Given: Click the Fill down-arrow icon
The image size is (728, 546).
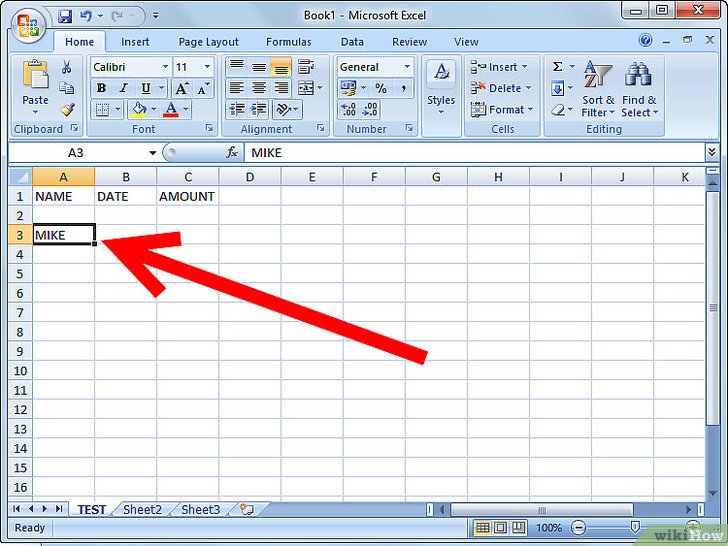Looking at the screenshot, I should pyautogui.click(x=558, y=88).
